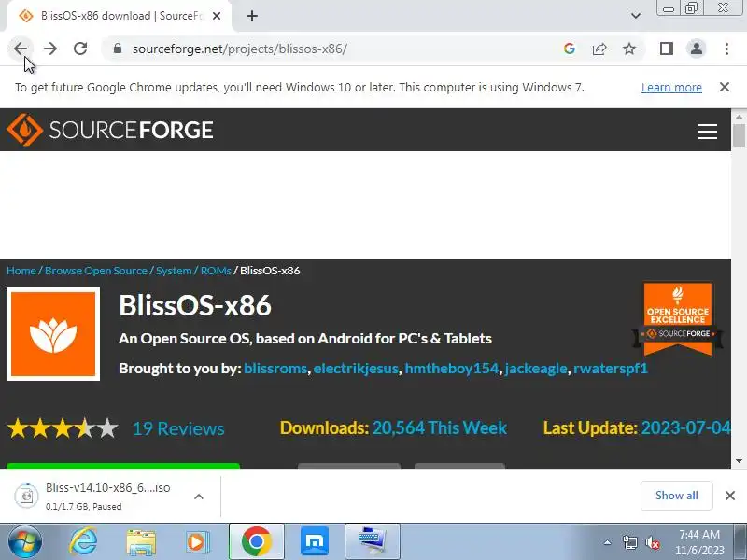Click the page scrollbar up arrow

click(739, 116)
